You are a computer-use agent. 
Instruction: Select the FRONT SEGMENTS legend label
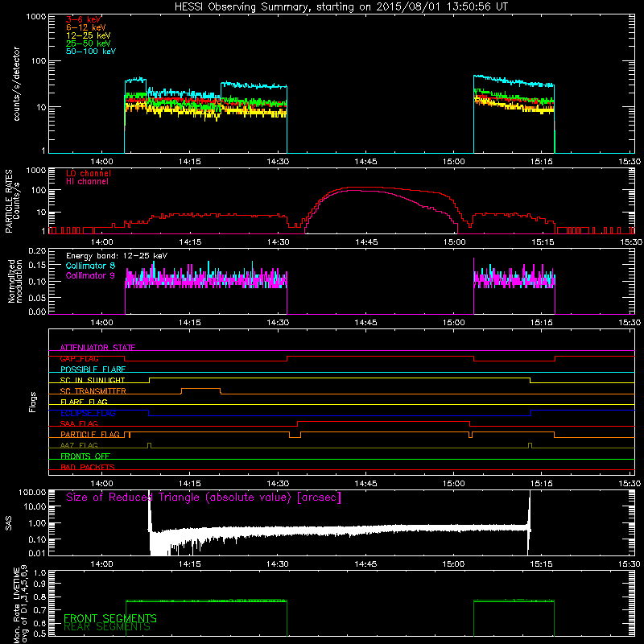tap(110, 618)
